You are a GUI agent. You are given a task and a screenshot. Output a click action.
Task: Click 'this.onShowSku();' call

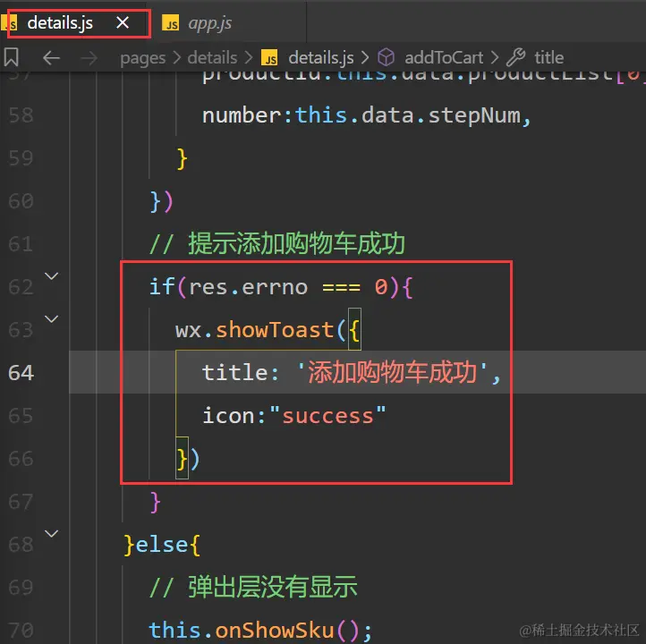260,631
